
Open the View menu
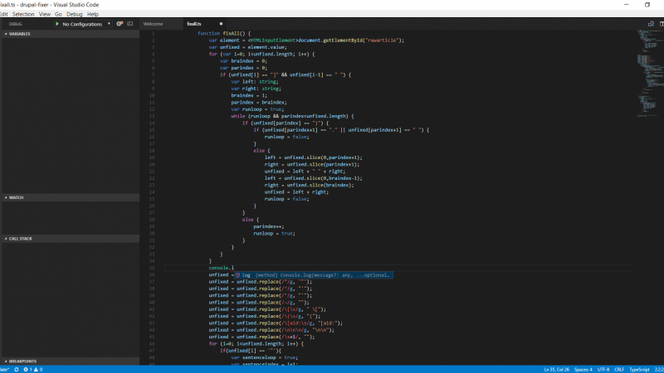pyautogui.click(x=44, y=14)
